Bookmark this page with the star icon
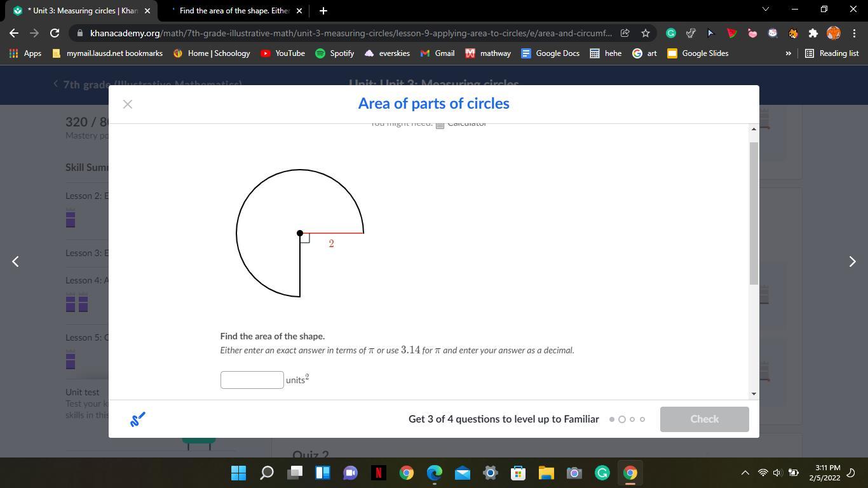This screenshot has width=868, height=488. click(646, 33)
